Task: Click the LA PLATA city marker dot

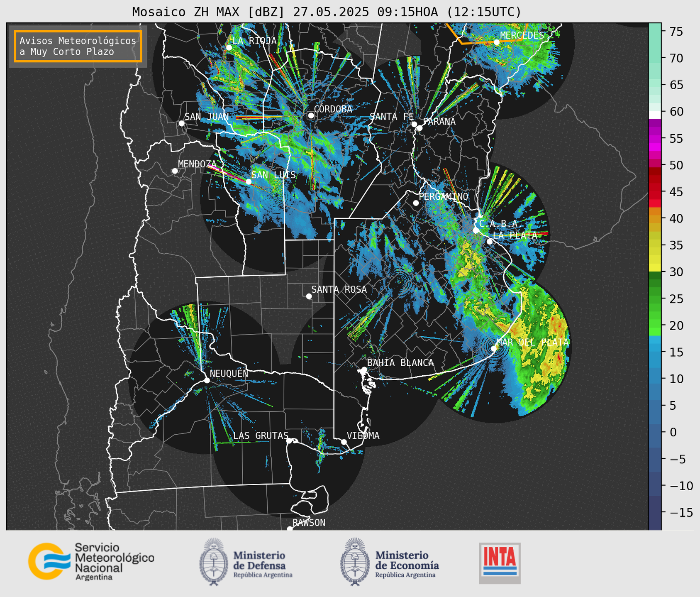Action: [x=490, y=242]
